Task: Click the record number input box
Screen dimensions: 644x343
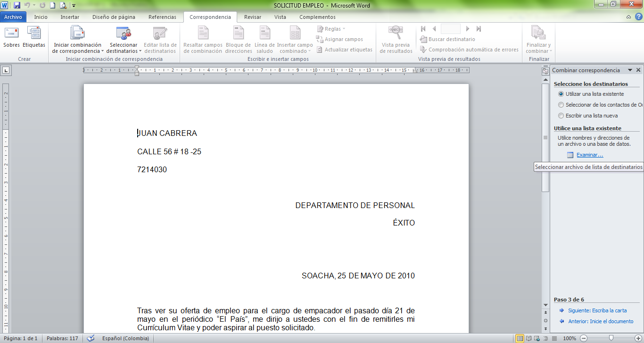Action: (451, 29)
